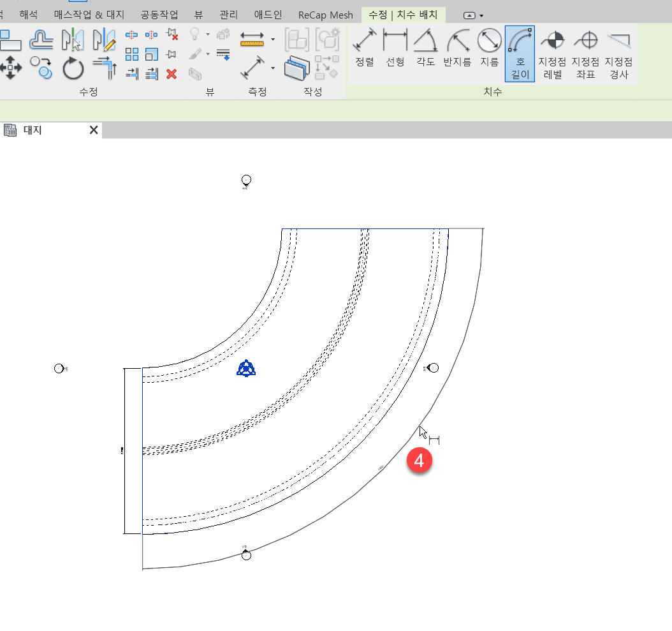Toggle ribbon minimize button beside tabs
The height and width of the screenshot is (631, 672).
coord(469,15)
